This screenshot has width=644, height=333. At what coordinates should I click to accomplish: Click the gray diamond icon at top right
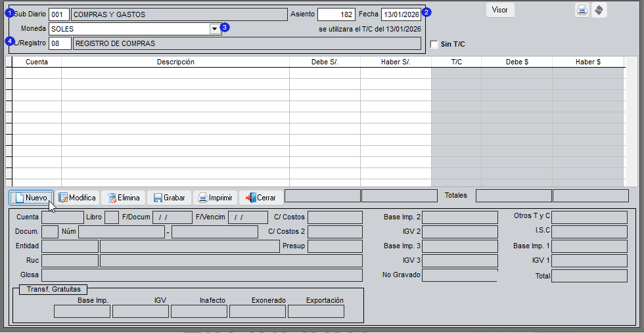coord(599,11)
